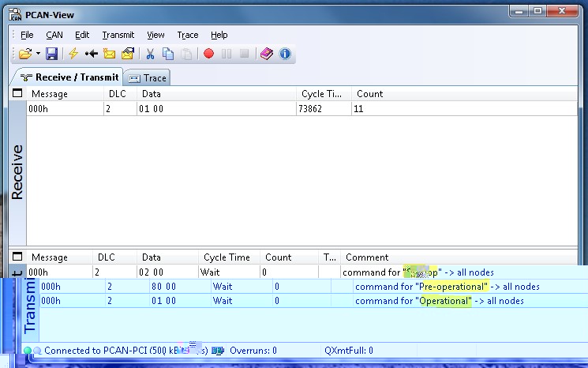588x368 pixels.
Task: Click the Pre-operational command comment
Action: pyautogui.click(x=448, y=287)
